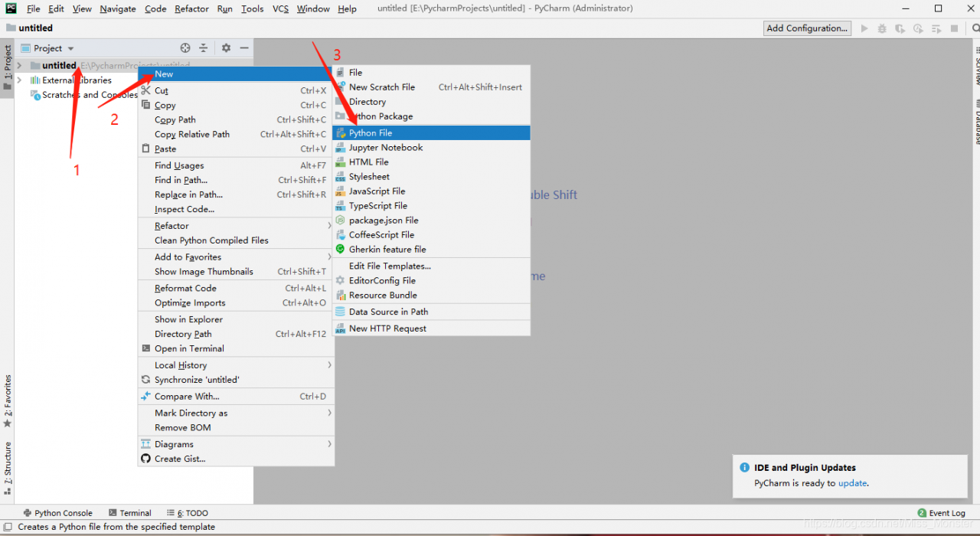The image size is (980, 536).
Task: Click the Data Source in Path icon
Action: tap(341, 312)
